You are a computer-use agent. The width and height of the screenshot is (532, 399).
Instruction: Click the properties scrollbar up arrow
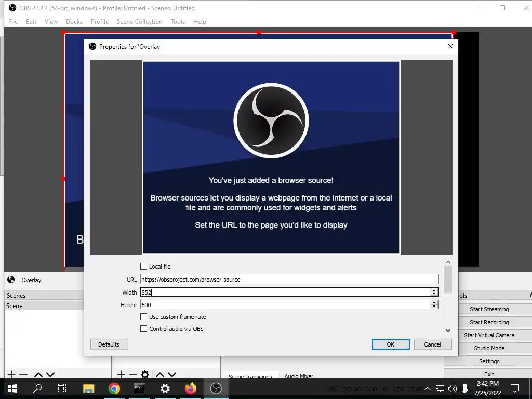448,262
